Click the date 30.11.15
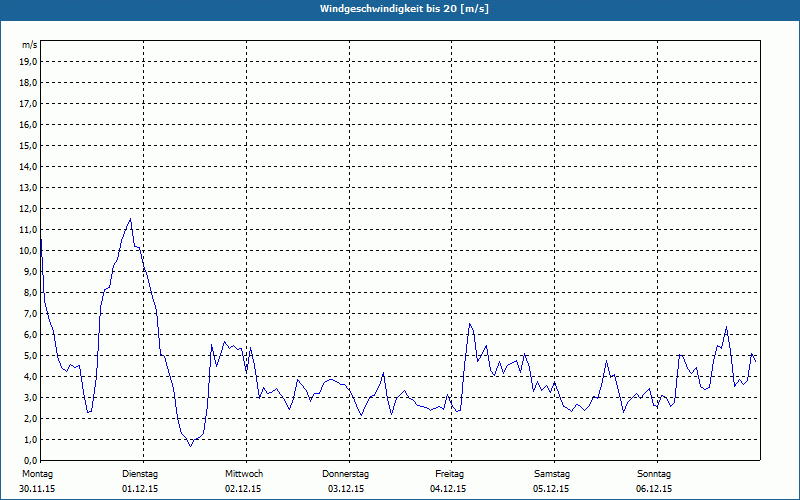 (37, 489)
